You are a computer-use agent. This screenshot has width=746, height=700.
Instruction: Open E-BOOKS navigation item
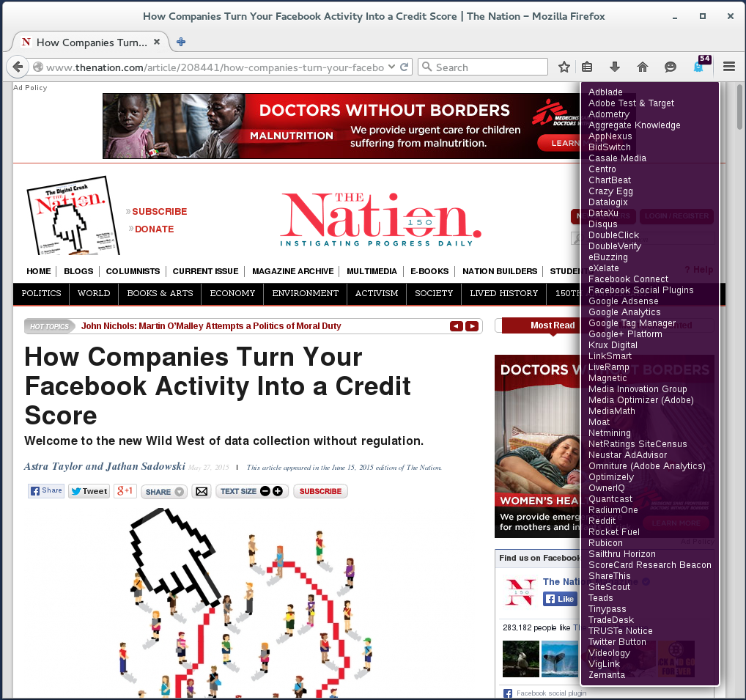point(429,271)
